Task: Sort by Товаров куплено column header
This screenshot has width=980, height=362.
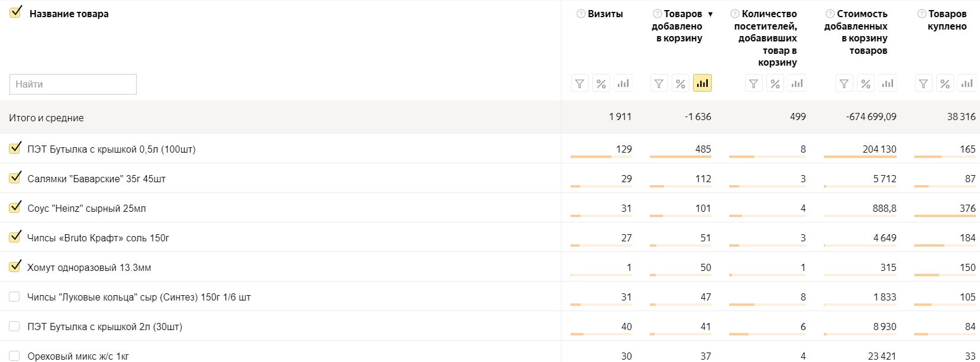Action: (947, 20)
